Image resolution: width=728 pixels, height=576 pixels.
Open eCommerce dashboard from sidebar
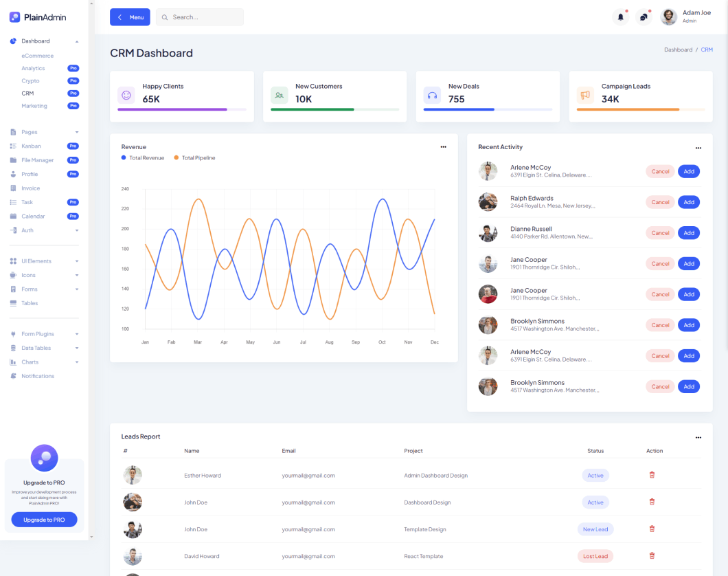tap(37, 56)
